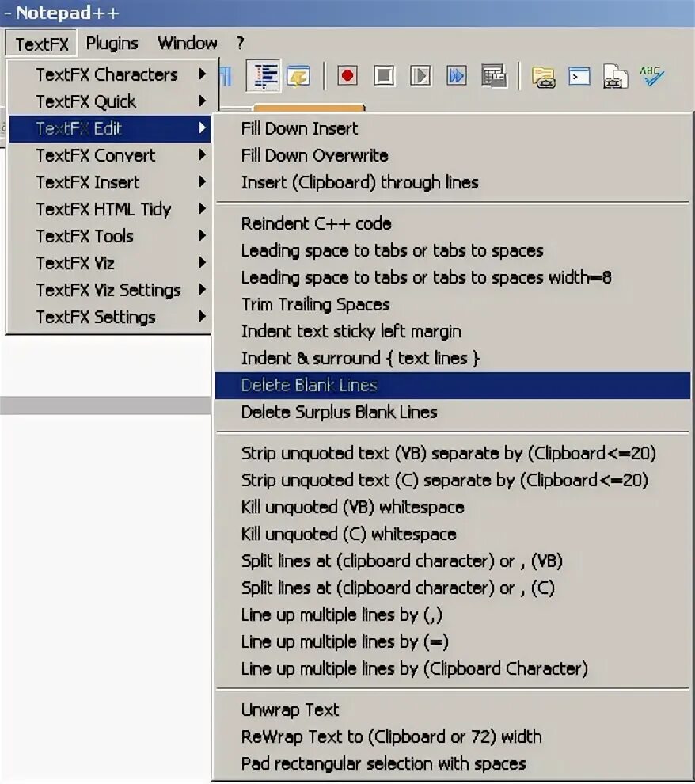Expand the TextFX Characters submenu
The height and width of the screenshot is (784, 695).
click(110, 74)
